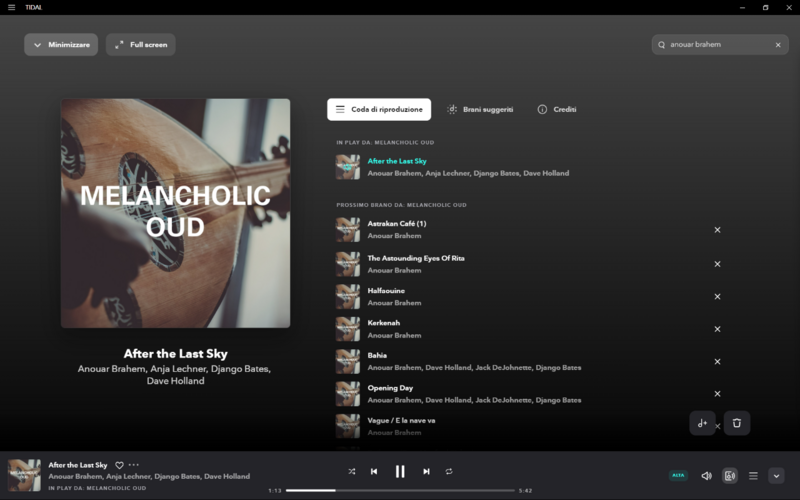The image size is (800, 500).
Task: Open the Brani suggeriti tab
Action: [480, 109]
